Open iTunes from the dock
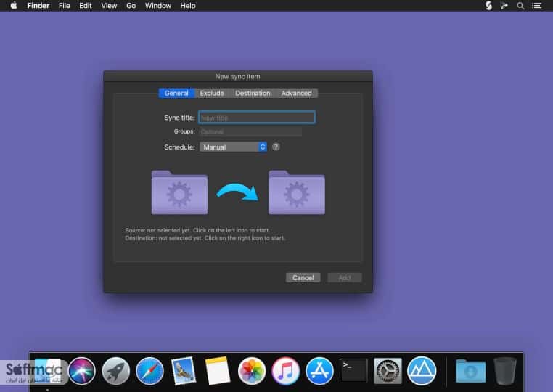The image size is (553, 392). (x=286, y=371)
